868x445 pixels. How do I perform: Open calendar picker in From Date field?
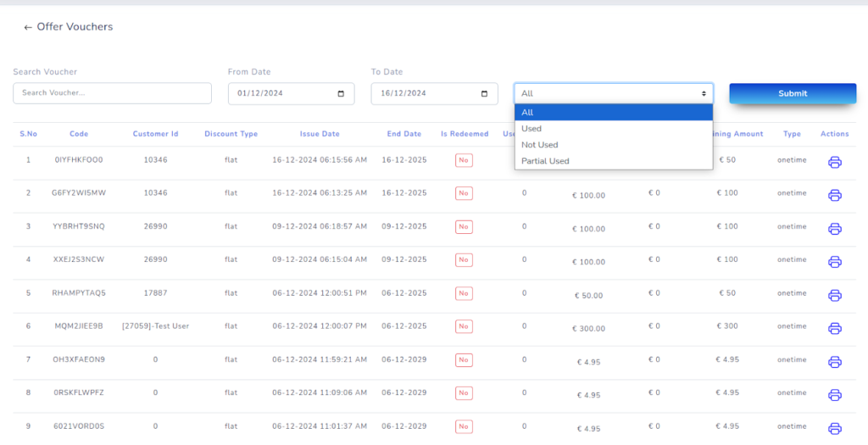pos(341,93)
